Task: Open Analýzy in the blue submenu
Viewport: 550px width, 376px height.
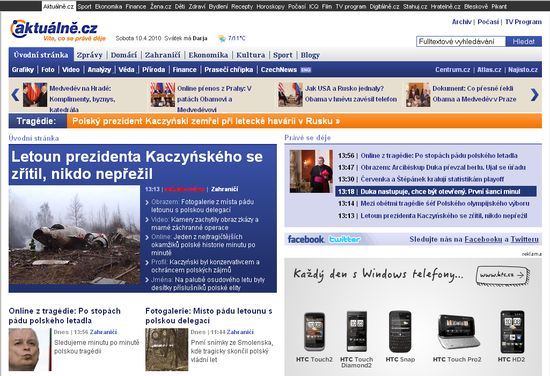Action: [x=99, y=69]
